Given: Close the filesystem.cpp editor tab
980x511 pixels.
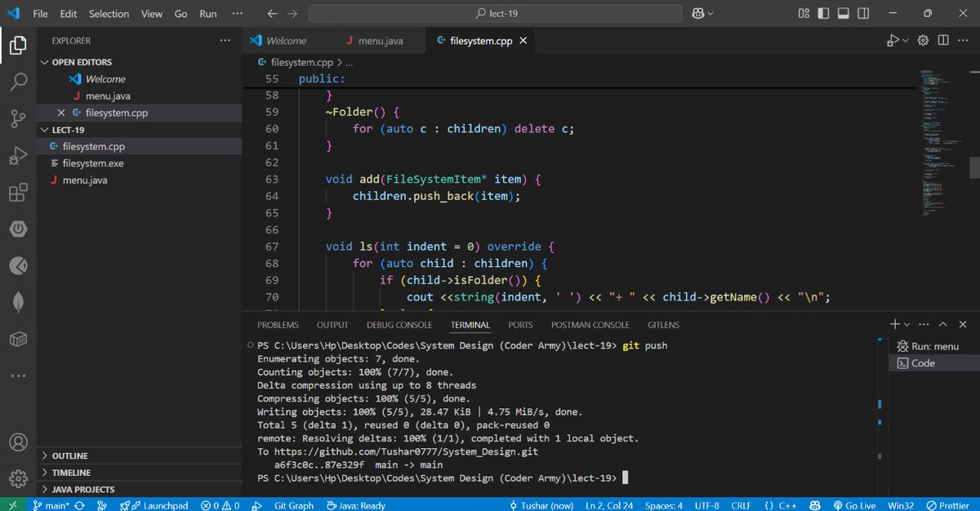Looking at the screenshot, I should pyautogui.click(x=523, y=40).
